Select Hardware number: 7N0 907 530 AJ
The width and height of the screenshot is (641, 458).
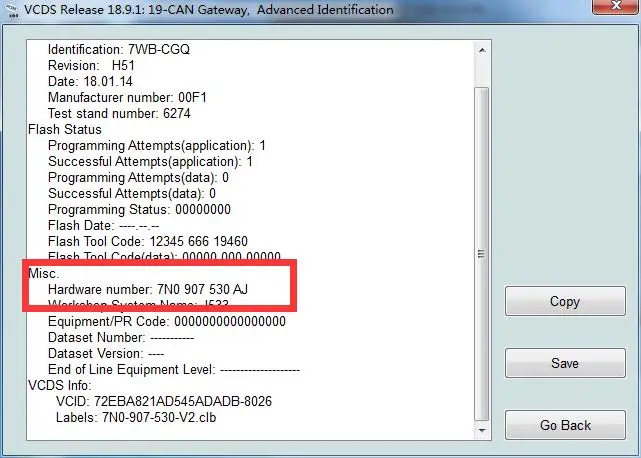point(148,289)
